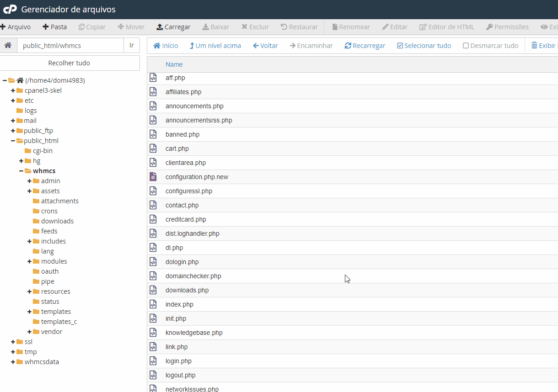Click the cart.php file icon
Image resolution: width=558 pixels, height=392 pixels.
tap(153, 148)
